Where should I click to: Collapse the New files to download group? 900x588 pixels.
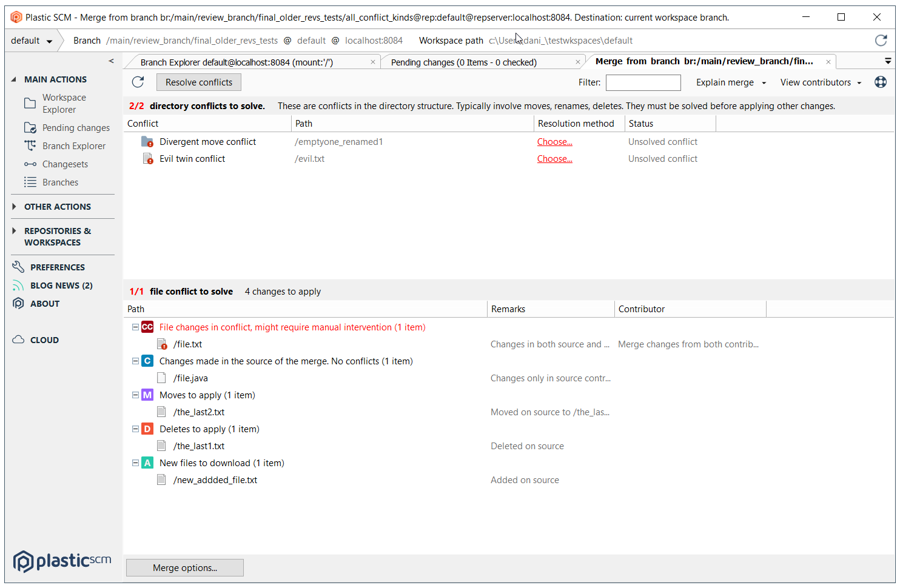click(135, 463)
